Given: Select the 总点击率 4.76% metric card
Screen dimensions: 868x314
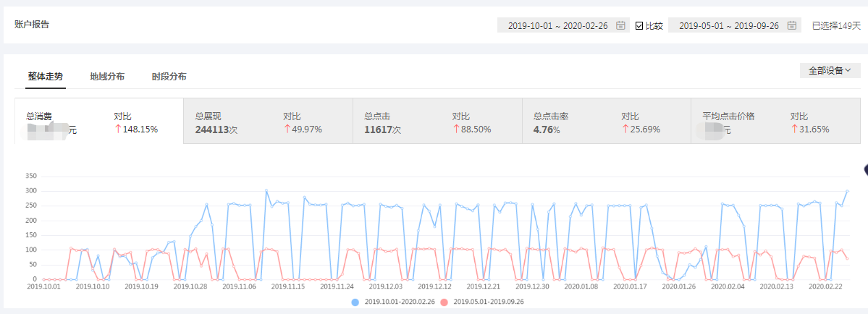Looking at the screenshot, I should pyautogui.click(x=606, y=123).
